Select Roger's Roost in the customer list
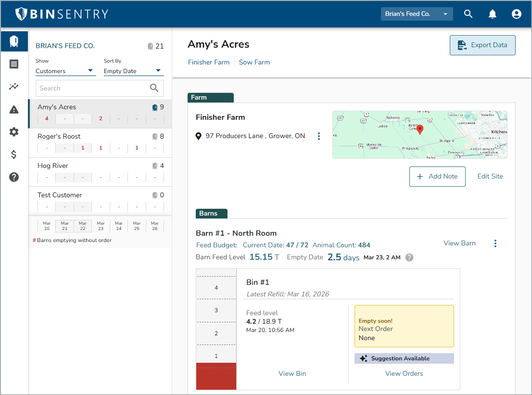Screen dimensions: 532x395 click(59, 137)
